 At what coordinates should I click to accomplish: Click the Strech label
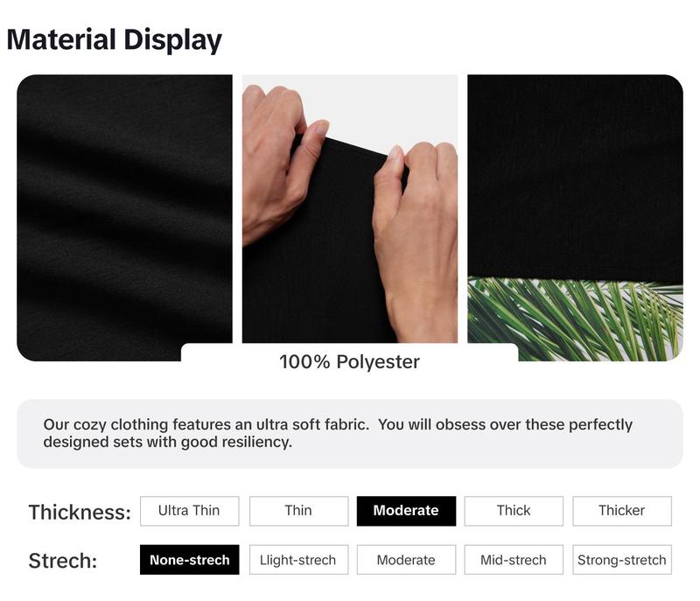[63, 561]
